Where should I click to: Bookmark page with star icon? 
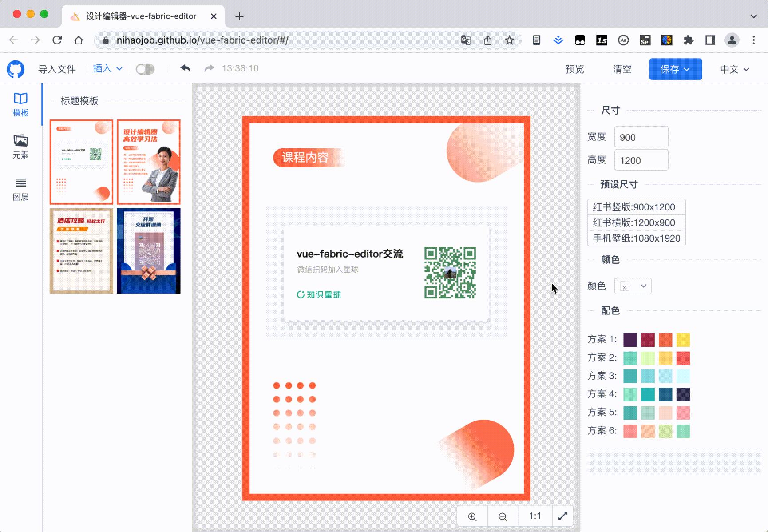point(509,40)
